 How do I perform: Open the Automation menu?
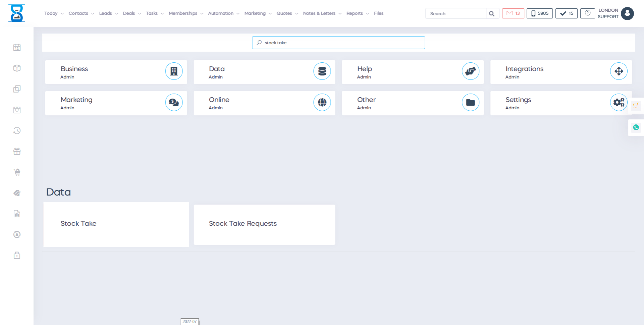pos(224,13)
